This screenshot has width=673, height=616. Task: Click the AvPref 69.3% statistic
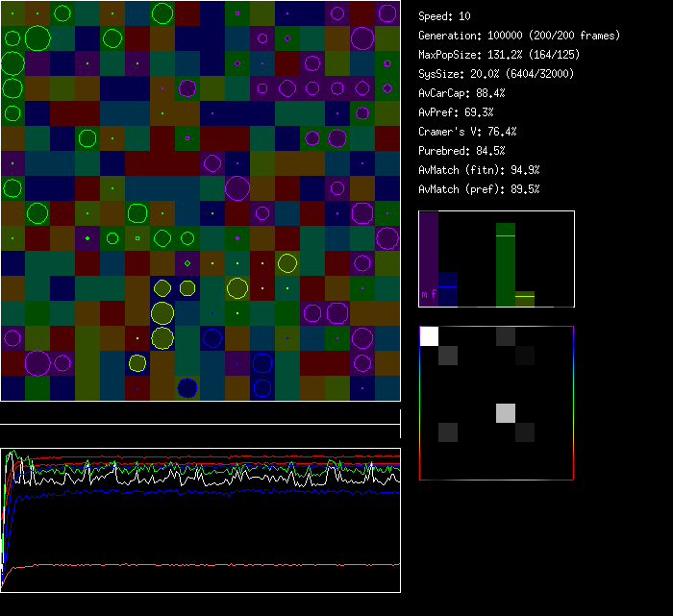[456, 112]
